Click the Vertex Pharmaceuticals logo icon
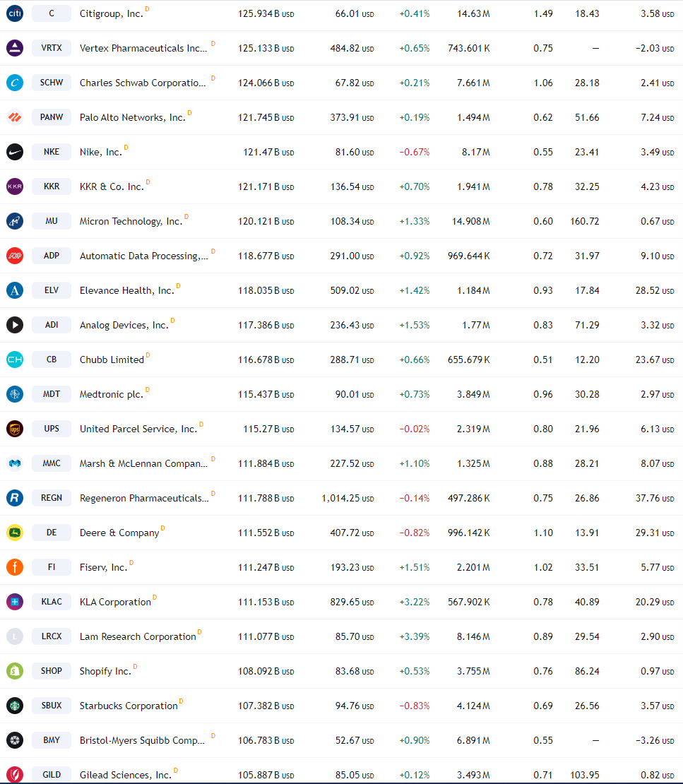683x784 pixels. (x=15, y=48)
